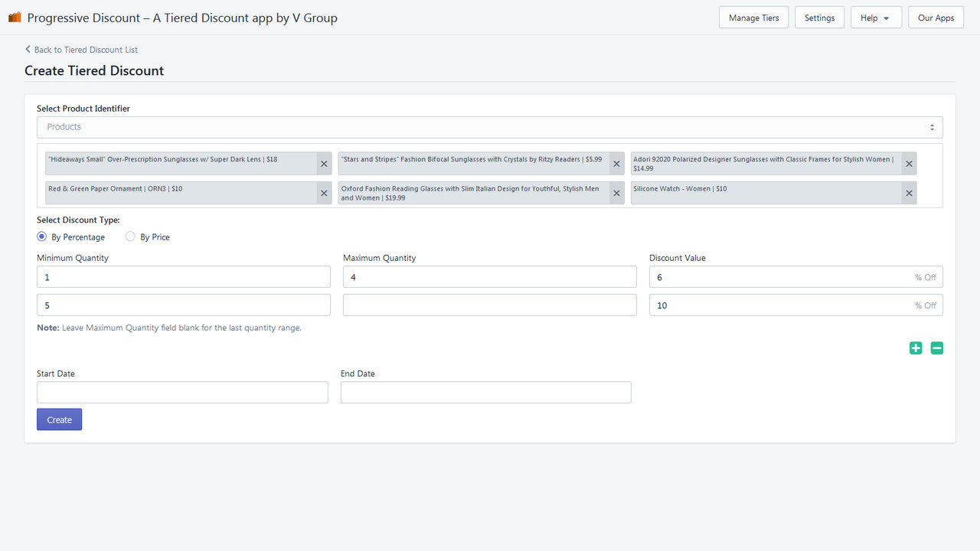Click the app logo icon beside Progressive Discount

[15, 17]
